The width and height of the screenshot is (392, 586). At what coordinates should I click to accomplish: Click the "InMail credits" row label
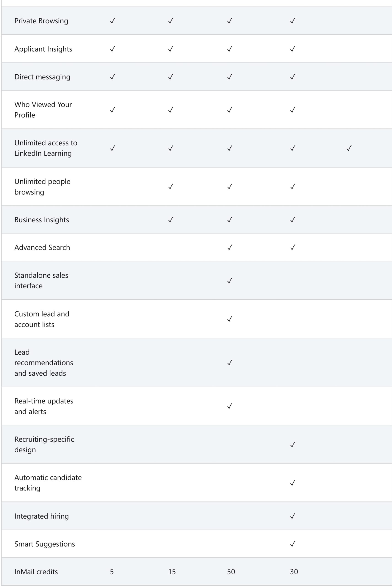pos(36,572)
